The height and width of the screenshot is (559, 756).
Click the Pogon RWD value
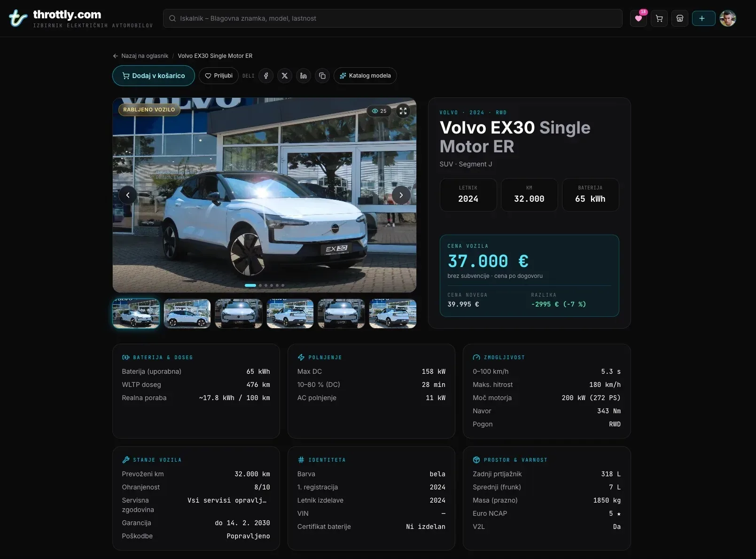[615, 424]
